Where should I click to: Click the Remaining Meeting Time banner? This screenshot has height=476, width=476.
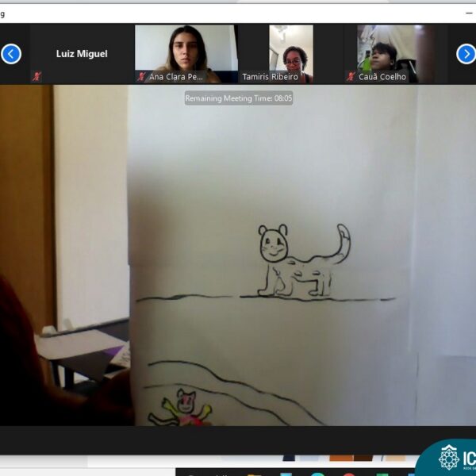tap(239, 98)
